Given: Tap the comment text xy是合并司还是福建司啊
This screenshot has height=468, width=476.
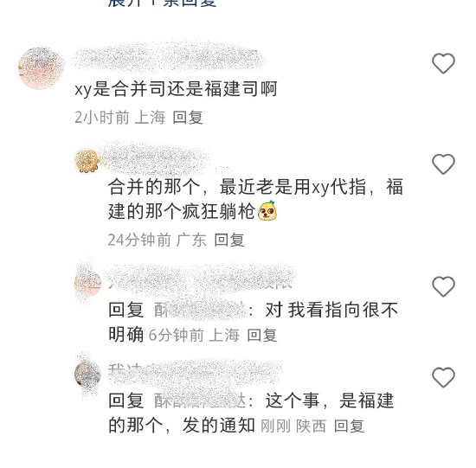Looking at the screenshot, I should coord(176,89).
